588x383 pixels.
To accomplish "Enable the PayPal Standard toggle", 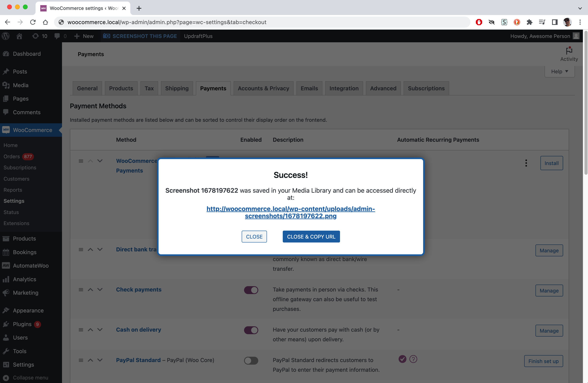I will [x=251, y=360].
